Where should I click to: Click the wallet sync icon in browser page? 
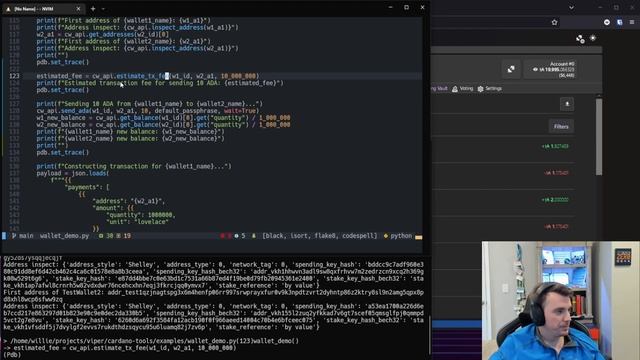tap(580, 39)
